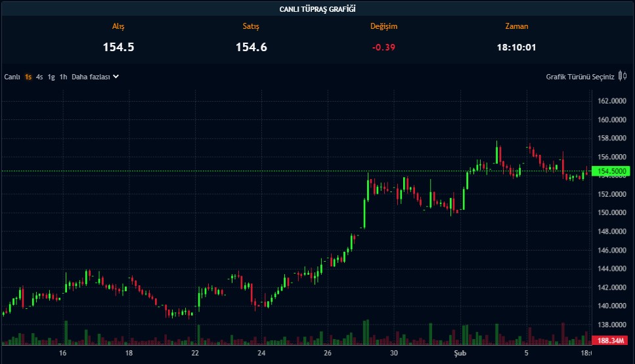Click the Şub month marker on time axis
The image size is (635, 364).
pyautogui.click(x=461, y=354)
